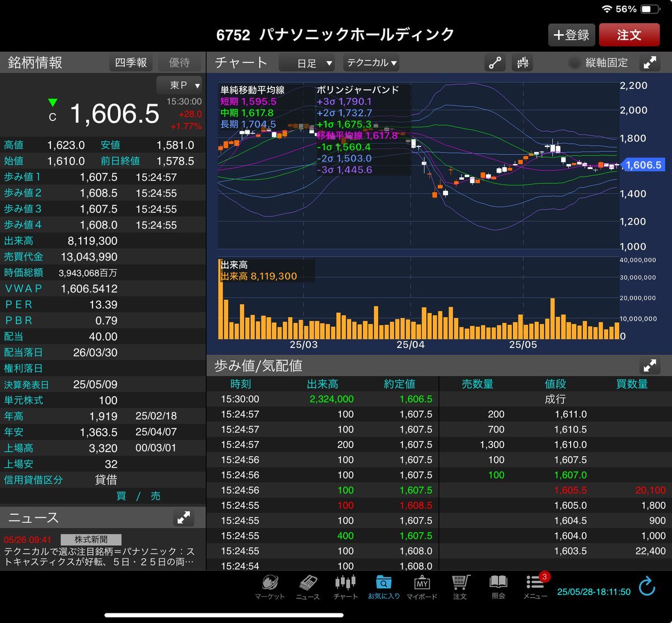Open the chart type selector icon
Image resolution: width=672 pixels, height=623 pixels.
click(x=522, y=63)
